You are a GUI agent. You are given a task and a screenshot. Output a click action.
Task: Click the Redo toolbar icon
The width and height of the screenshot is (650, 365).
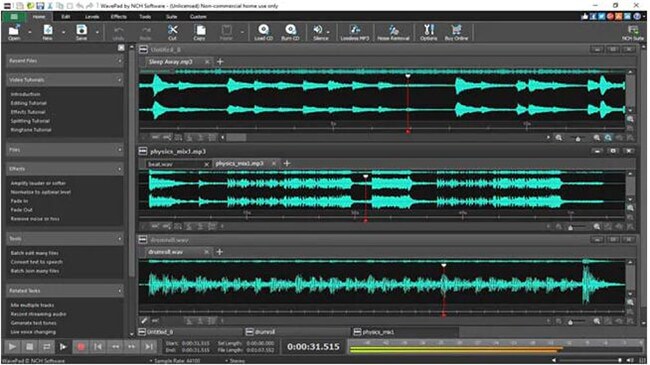point(146,32)
